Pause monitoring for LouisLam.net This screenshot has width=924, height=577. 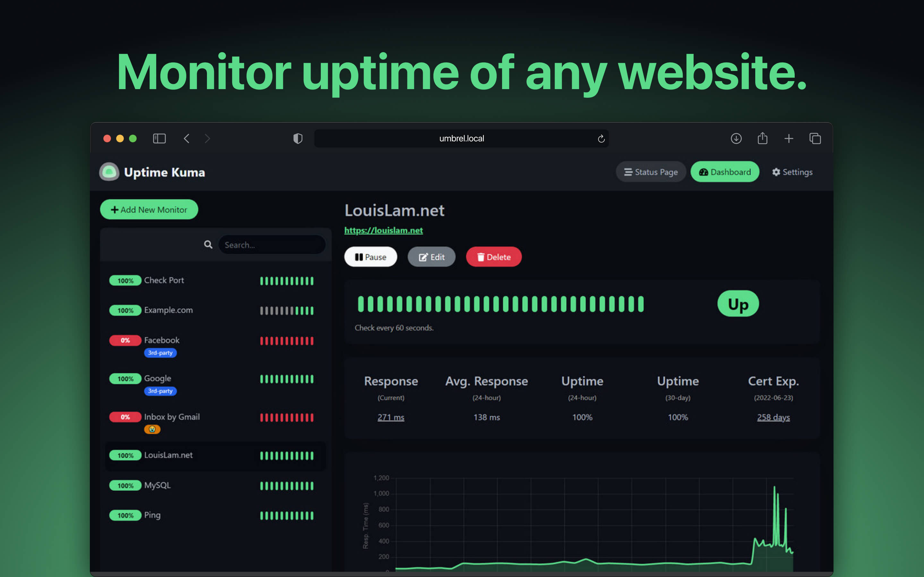tap(370, 257)
